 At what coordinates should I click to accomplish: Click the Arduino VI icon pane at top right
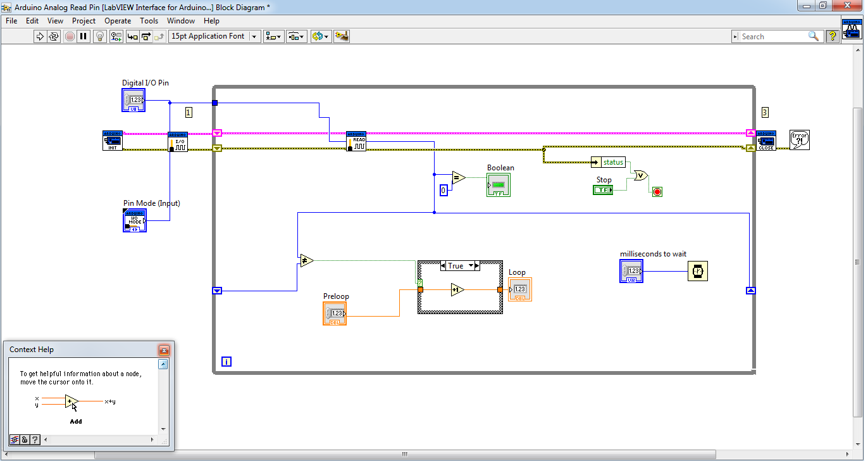point(852,30)
